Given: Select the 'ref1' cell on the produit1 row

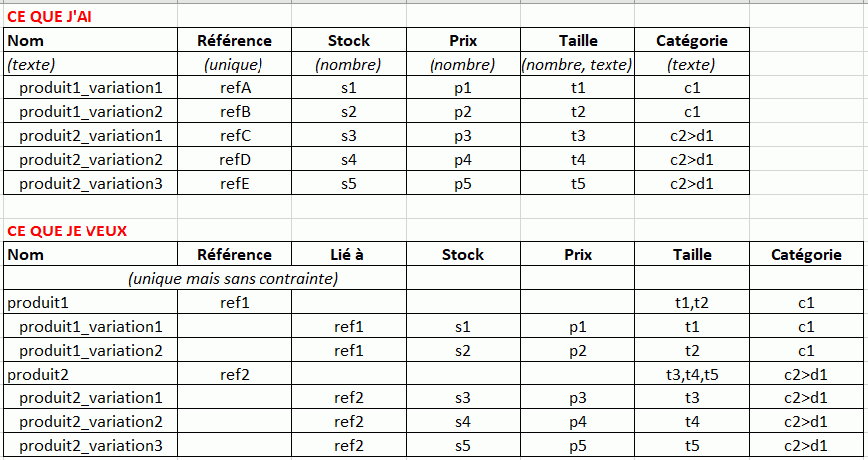Looking at the screenshot, I should click(x=235, y=303).
